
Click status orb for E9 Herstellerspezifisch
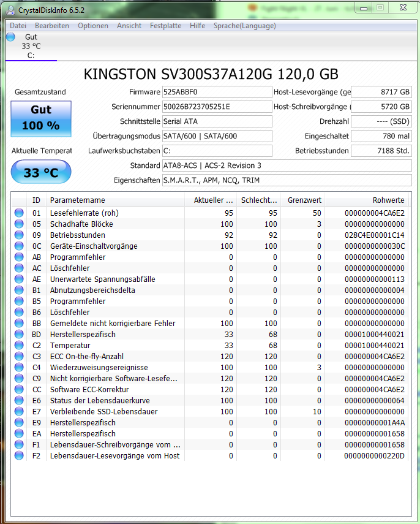[19, 422]
